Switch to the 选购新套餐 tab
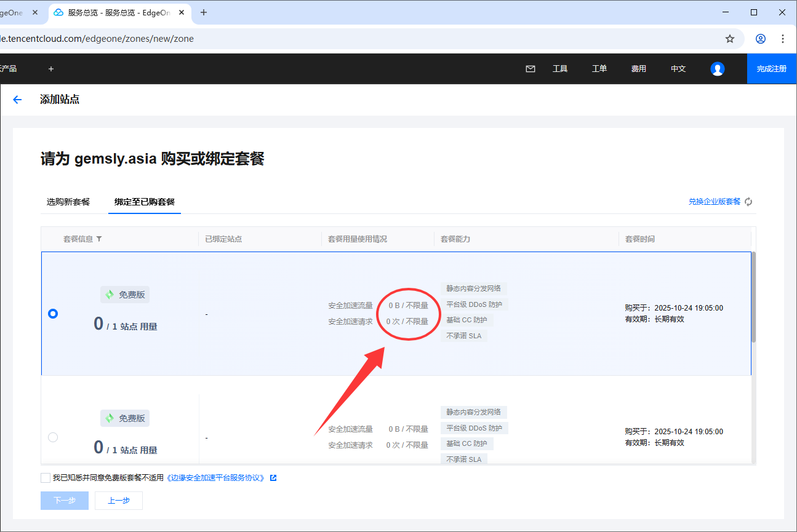The height and width of the screenshot is (532, 797). pos(68,202)
